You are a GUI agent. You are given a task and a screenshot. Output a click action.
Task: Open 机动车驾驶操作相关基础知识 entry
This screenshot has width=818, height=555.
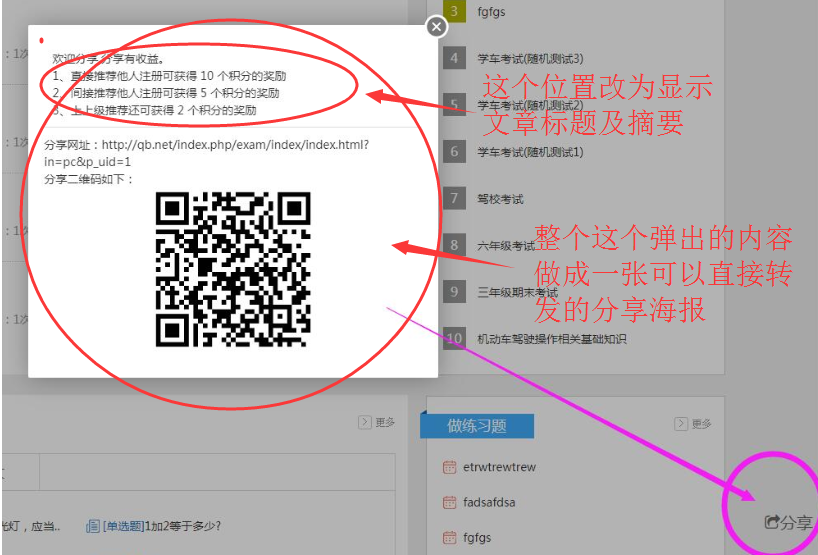[551, 339]
